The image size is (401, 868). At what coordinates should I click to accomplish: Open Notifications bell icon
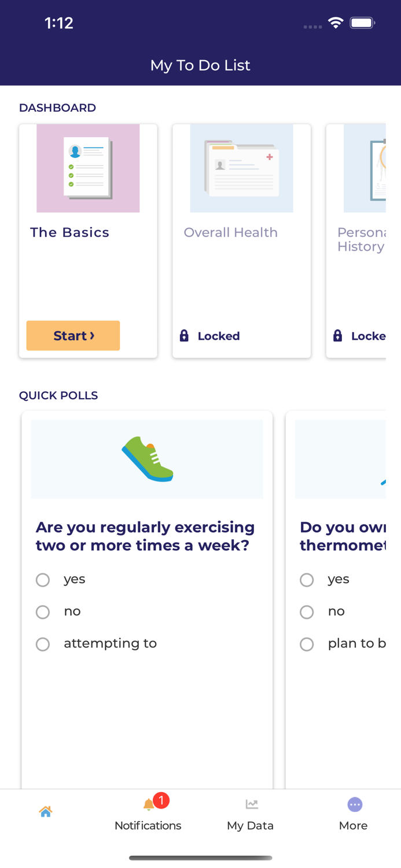click(148, 805)
